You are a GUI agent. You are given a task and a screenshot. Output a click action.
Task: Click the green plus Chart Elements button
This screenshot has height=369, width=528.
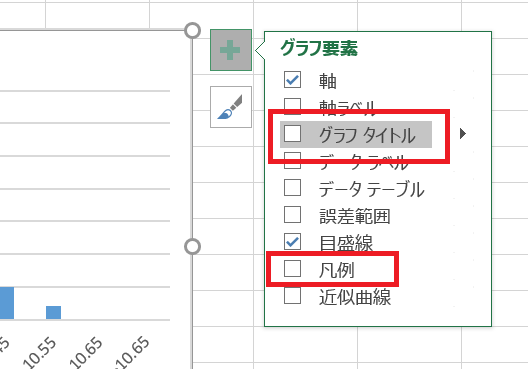click(231, 50)
